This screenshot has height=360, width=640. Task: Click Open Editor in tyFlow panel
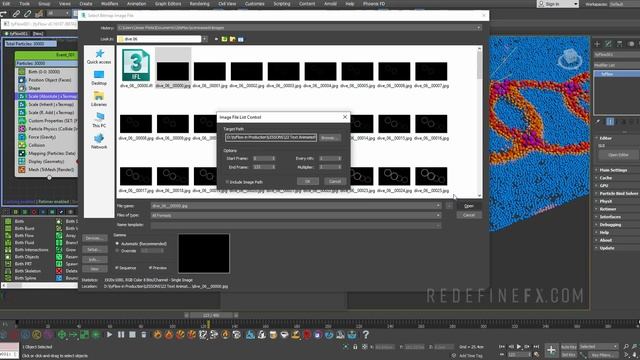(x=618, y=155)
